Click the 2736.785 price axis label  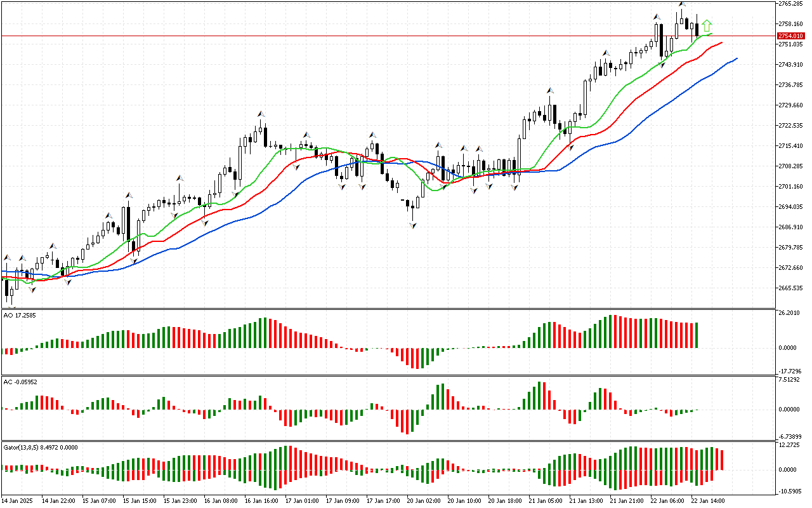point(790,85)
